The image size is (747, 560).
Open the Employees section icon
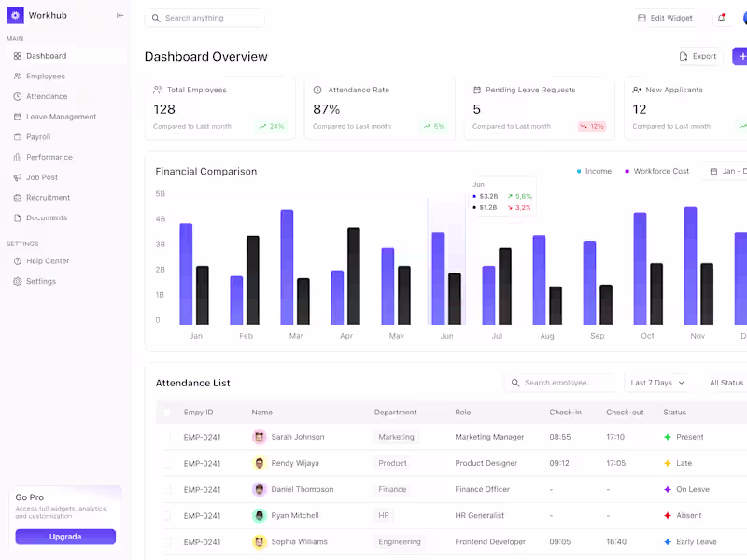17,76
